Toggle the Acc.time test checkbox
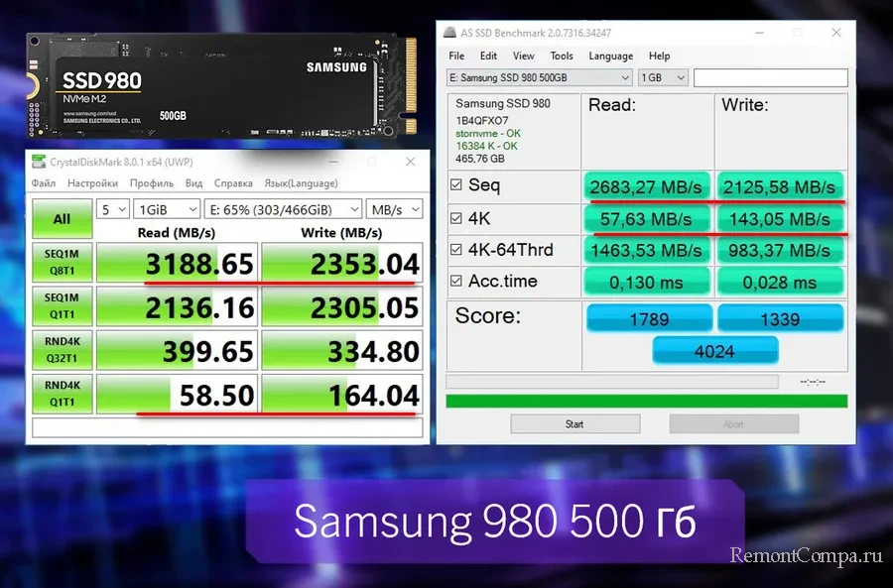The height and width of the screenshot is (588, 893). 456,281
